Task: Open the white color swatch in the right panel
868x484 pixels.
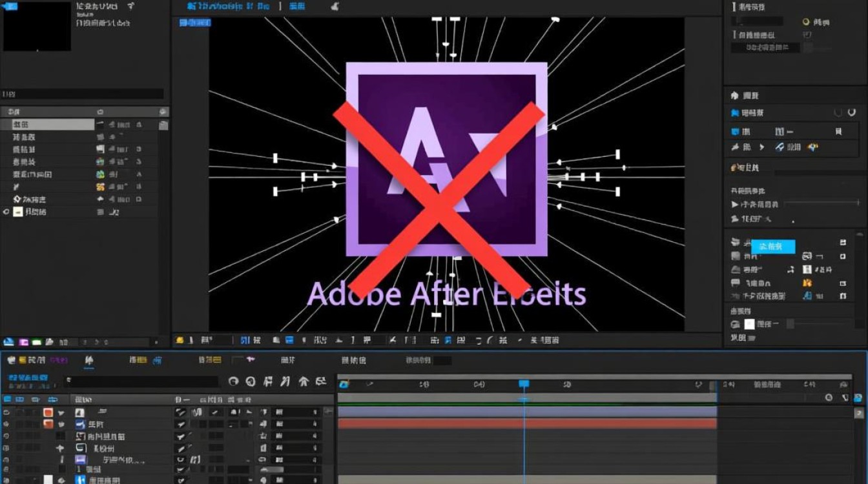Action: 749,324
